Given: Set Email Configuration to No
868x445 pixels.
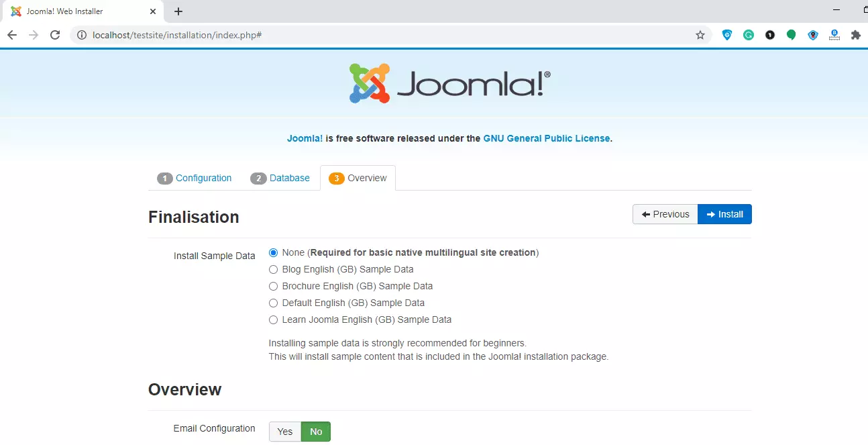Looking at the screenshot, I should [316, 432].
